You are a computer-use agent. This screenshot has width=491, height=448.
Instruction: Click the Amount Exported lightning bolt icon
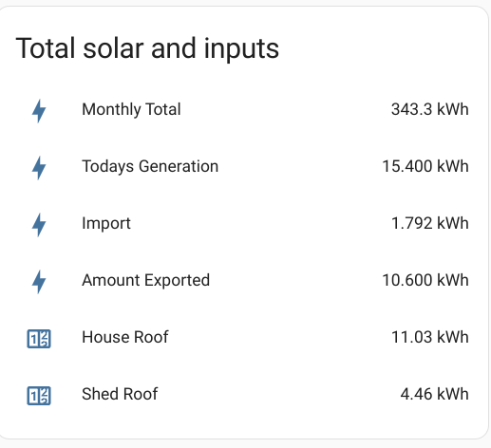[39, 282]
